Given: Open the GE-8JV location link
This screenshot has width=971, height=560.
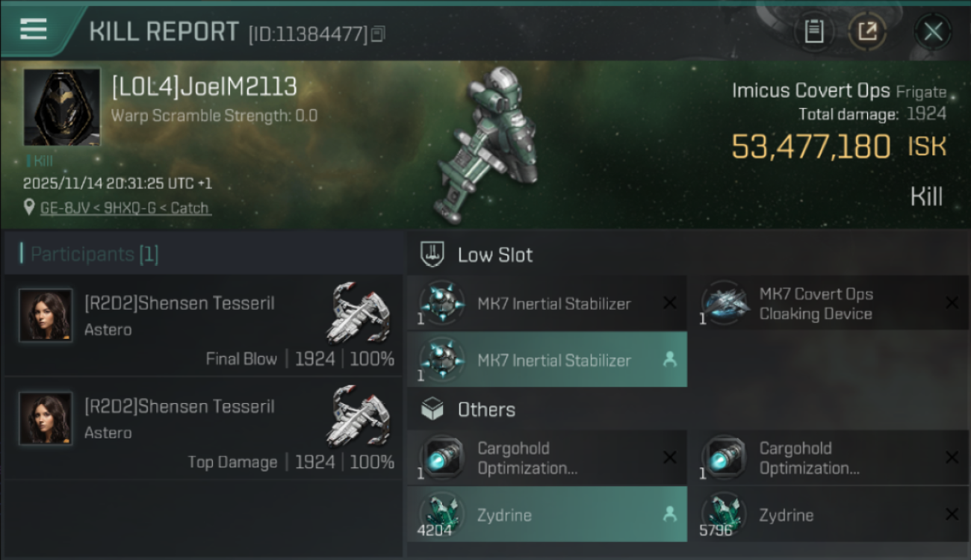Looking at the screenshot, I should click(x=125, y=208).
